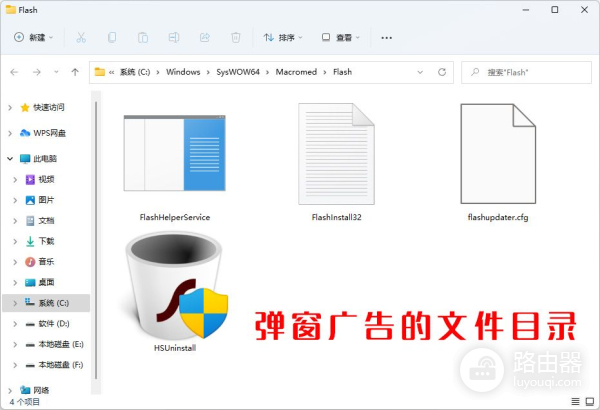The image size is (600, 410).
Task: Go up one folder level
Action: click(75, 72)
